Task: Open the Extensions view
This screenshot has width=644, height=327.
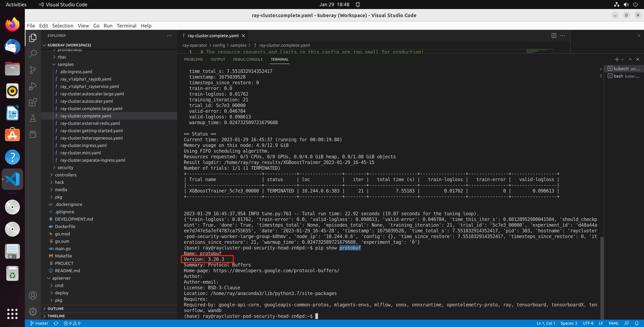Action: [x=33, y=102]
